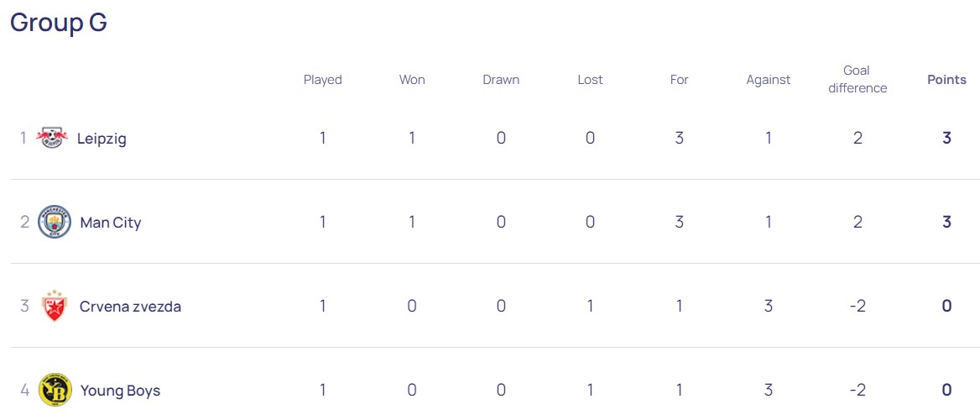980x420 pixels.
Task: Click the Won column header
Action: pos(412,80)
